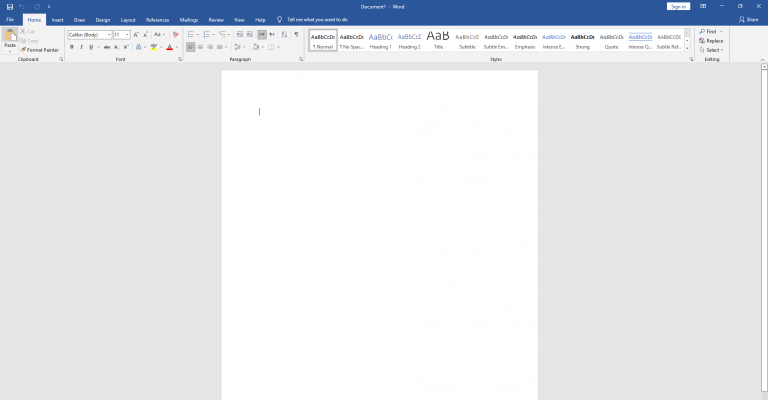
Task: Open the File menu
Action: [10, 20]
